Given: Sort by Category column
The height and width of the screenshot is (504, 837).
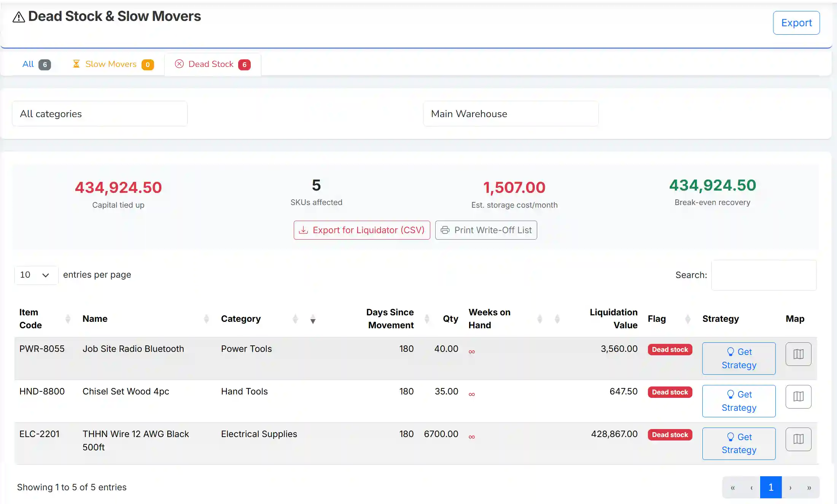Looking at the screenshot, I should [x=295, y=319].
